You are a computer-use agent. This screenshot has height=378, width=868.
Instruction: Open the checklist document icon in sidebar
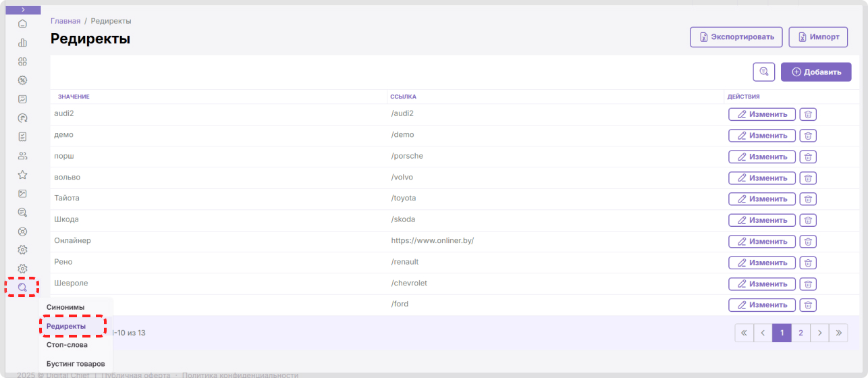click(22, 137)
